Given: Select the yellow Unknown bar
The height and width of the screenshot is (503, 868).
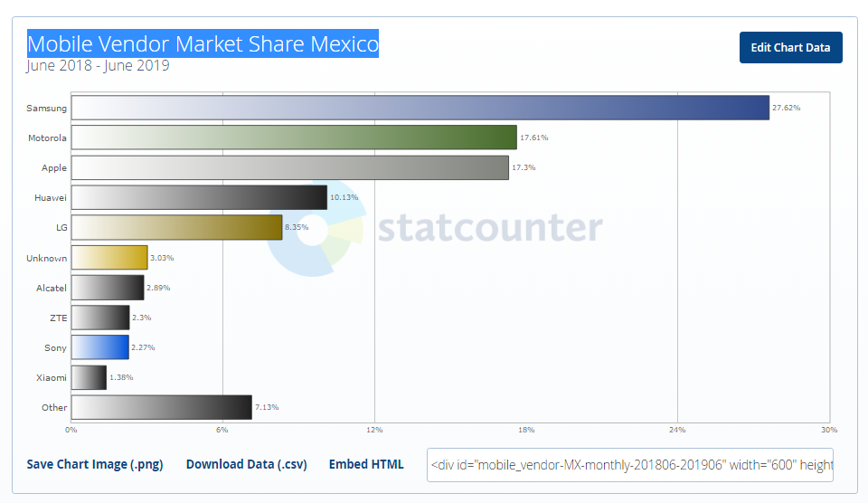Looking at the screenshot, I should pyautogui.click(x=109, y=258).
